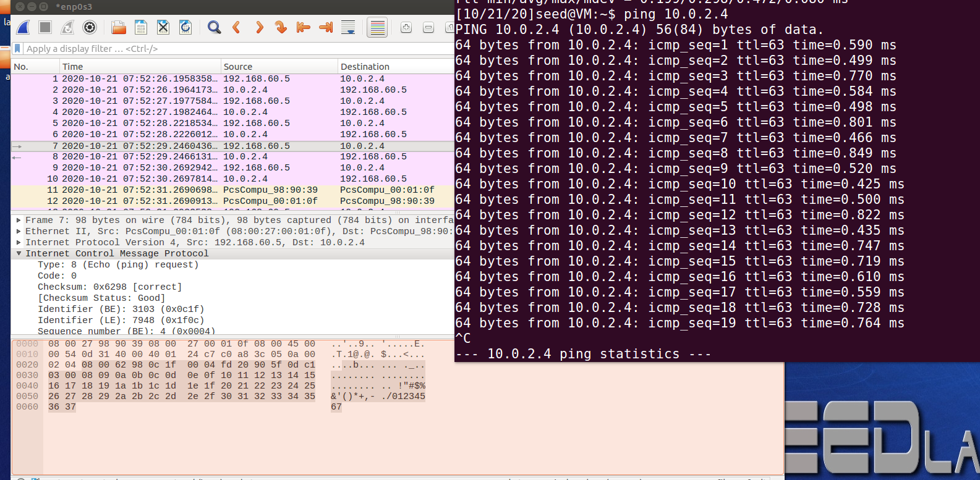Click hex offset 0060 row

tap(27, 406)
